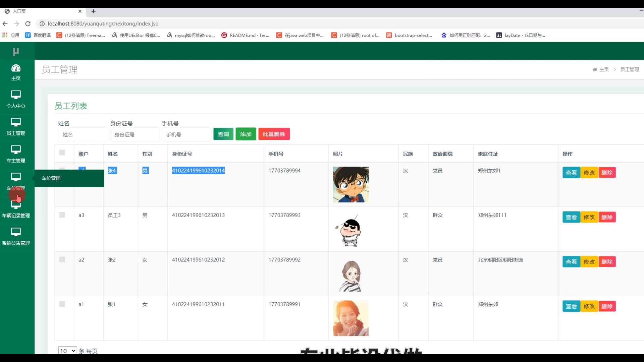The image size is (644, 362).
Task: Click the browser back arrow
Action: [x=5, y=24]
